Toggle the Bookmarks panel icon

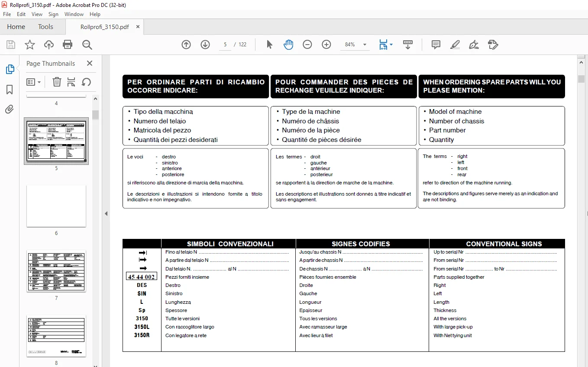coord(10,90)
